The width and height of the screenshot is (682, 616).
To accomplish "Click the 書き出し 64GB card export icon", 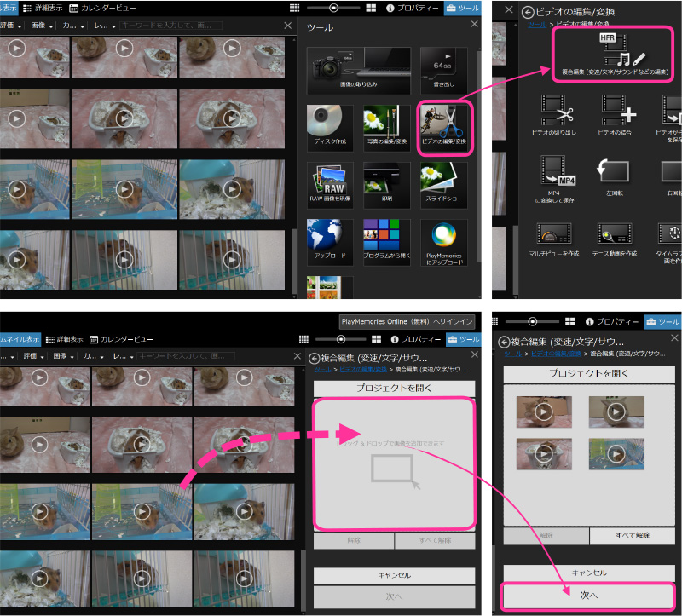I will [443, 71].
